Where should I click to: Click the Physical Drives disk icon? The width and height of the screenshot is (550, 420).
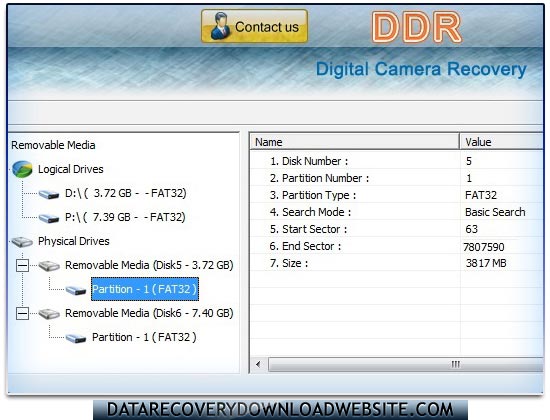click(22, 242)
